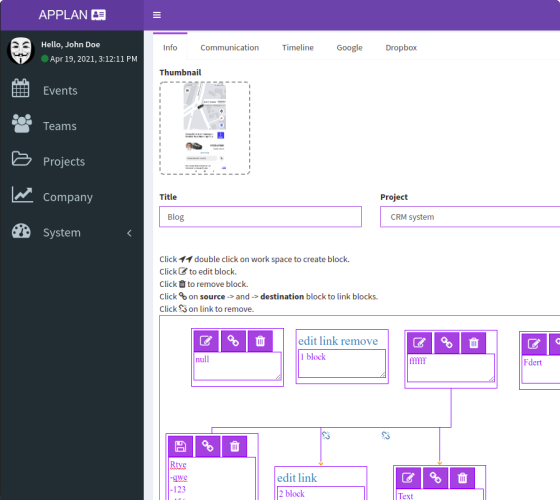Open Company in the sidebar
This screenshot has height=500, width=560.
coord(68,197)
